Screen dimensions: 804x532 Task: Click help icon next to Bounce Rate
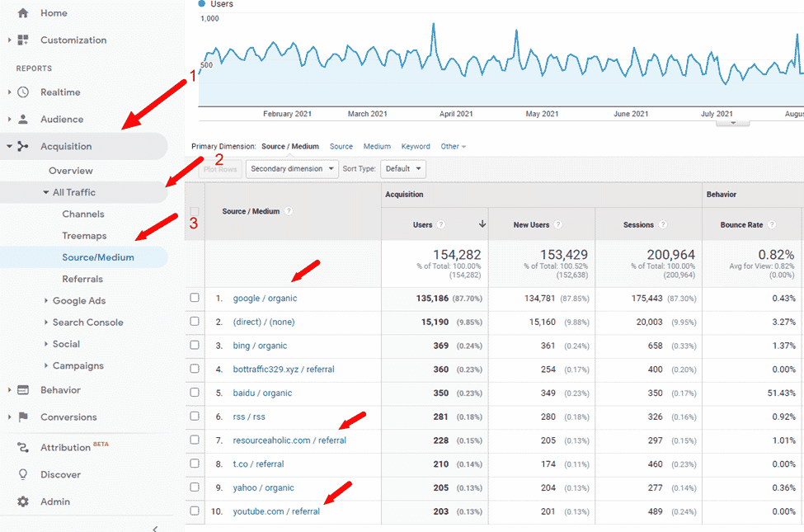point(772,224)
